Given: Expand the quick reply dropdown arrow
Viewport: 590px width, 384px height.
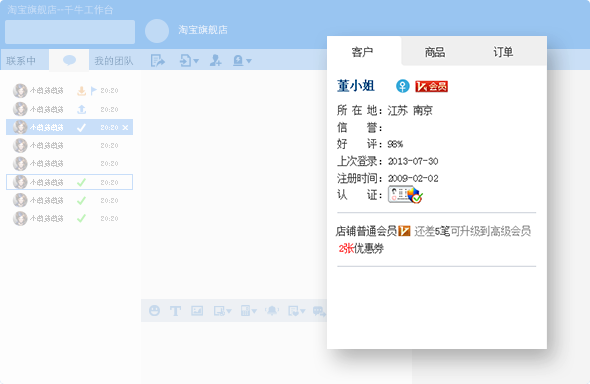Looking at the screenshot, I should click(x=303, y=311).
